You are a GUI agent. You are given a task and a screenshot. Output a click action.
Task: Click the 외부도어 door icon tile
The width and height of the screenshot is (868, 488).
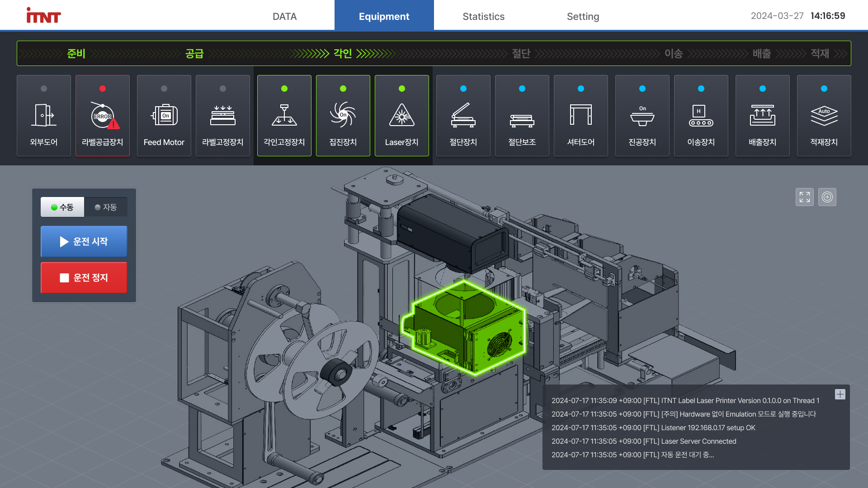pos(44,116)
